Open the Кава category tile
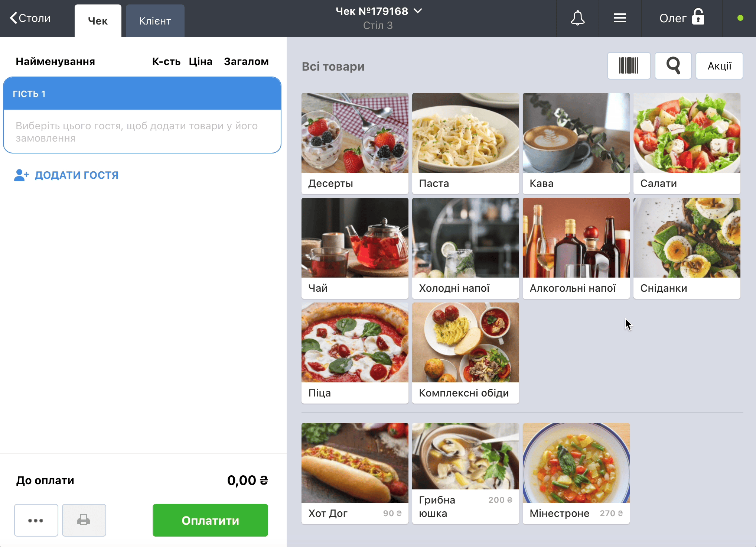Image resolution: width=756 pixels, height=547 pixels. (576, 143)
